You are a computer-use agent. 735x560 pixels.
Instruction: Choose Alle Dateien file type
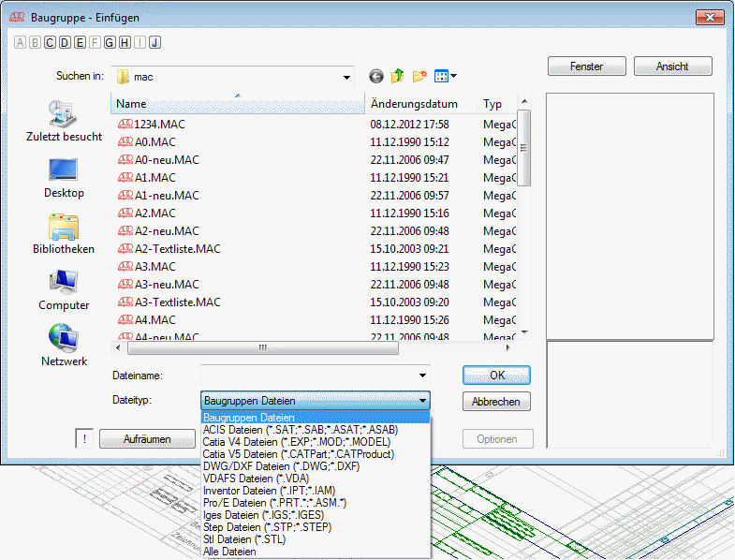click(x=316, y=552)
